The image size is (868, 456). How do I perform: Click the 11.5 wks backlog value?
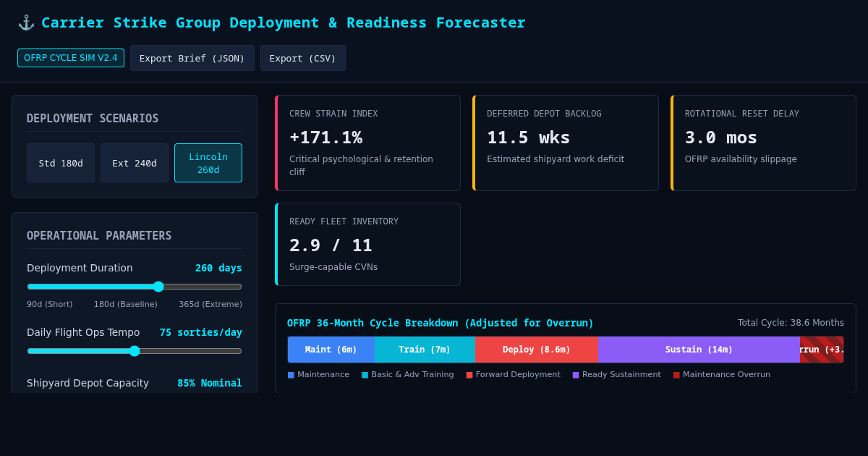[x=529, y=138]
